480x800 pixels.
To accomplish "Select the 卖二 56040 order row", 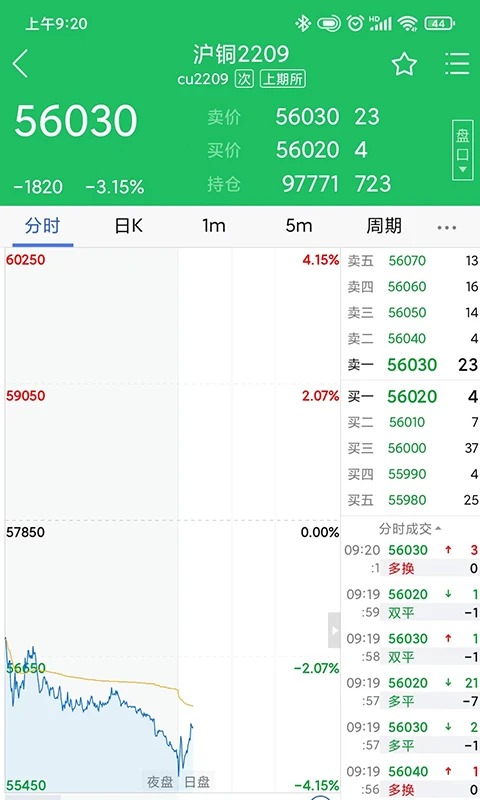I will 412,339.
